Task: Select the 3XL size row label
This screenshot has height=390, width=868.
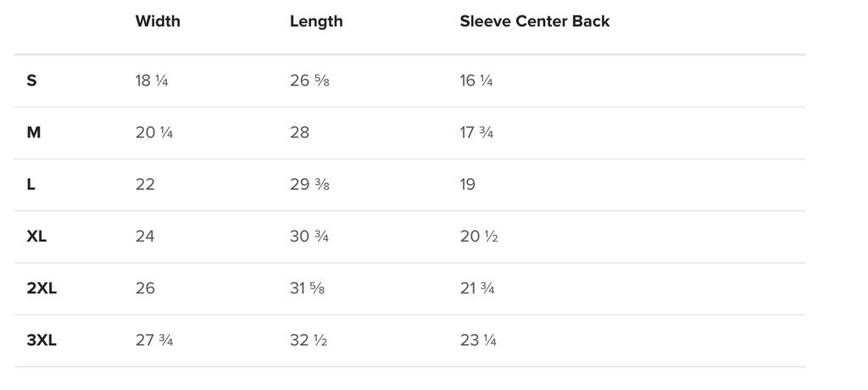Action: (42, 340)
